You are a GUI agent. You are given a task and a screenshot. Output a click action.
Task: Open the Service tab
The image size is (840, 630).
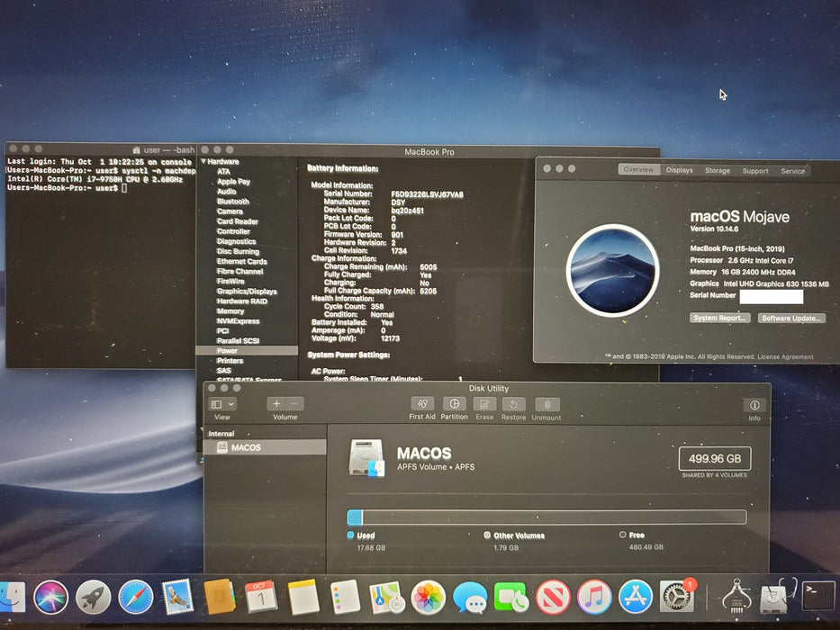pos(793,171)
